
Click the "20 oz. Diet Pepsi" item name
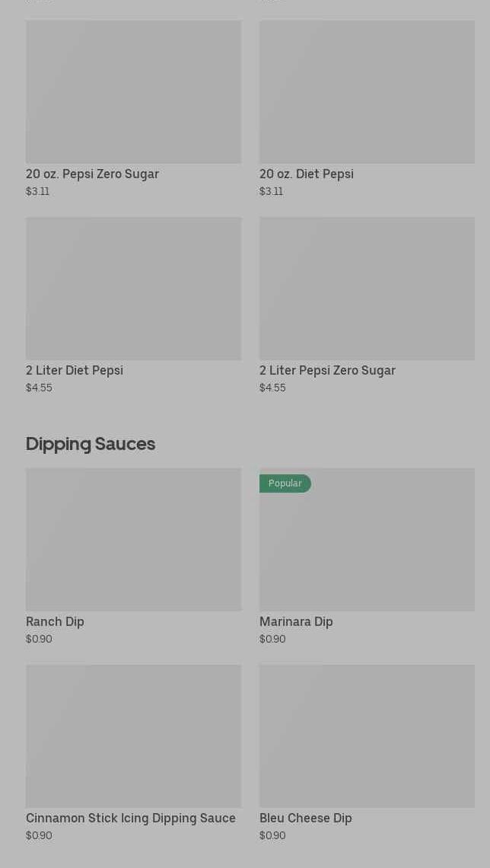306,174
